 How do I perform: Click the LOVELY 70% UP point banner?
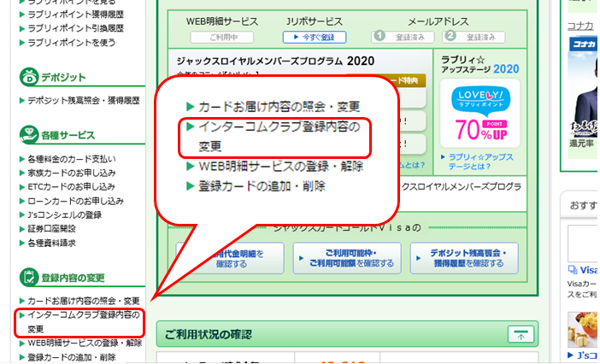pyautogui.click(x=479, y=114)
